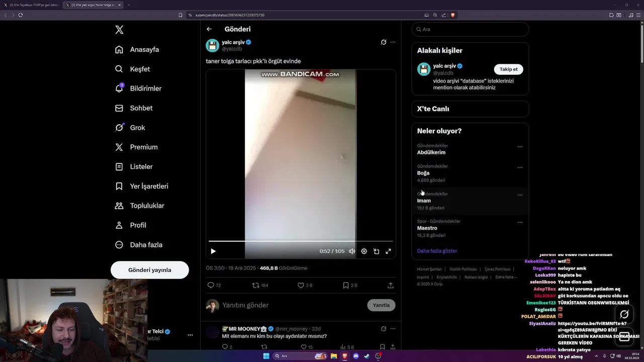Bookmark the post with 2 B saves
644x362 pixels.
[x=350, y=285]
